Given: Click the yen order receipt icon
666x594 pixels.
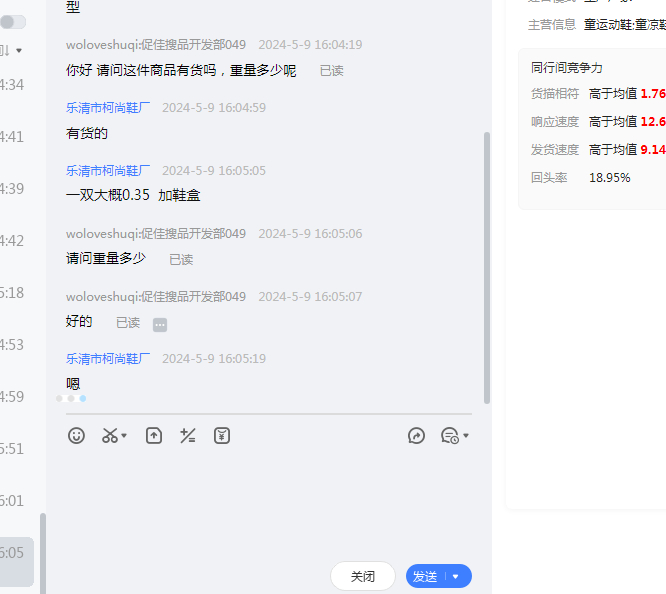Looking at the screenshot, I should tap(222, 436).
